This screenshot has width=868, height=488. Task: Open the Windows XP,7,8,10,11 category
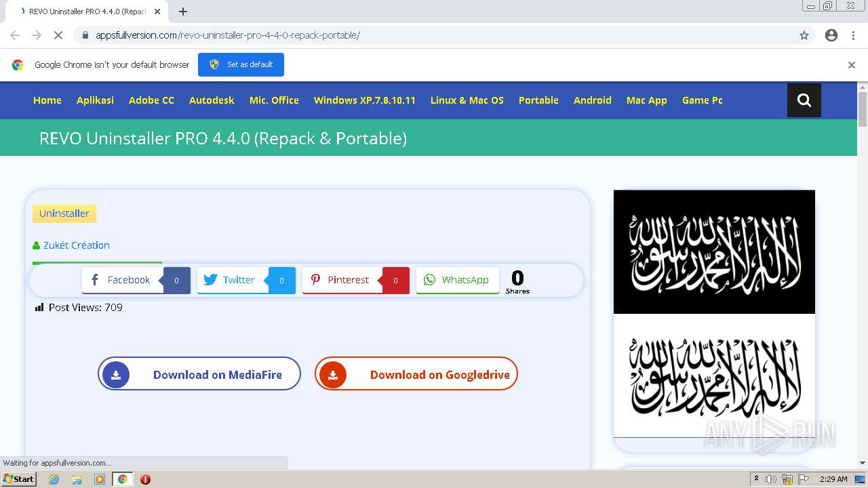coord(365,100)
